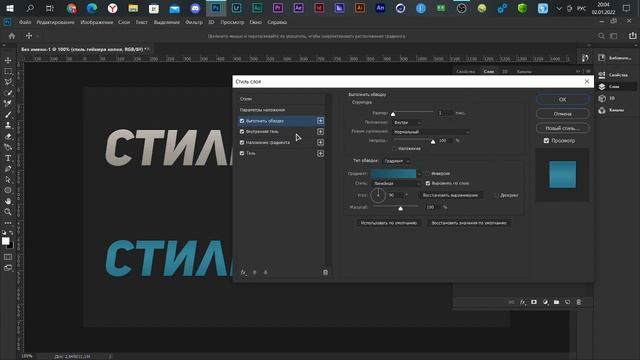Viewport: 640px width, 360px height.
Task: Select the Horizontal Type tool
Action: coord(8,158)
